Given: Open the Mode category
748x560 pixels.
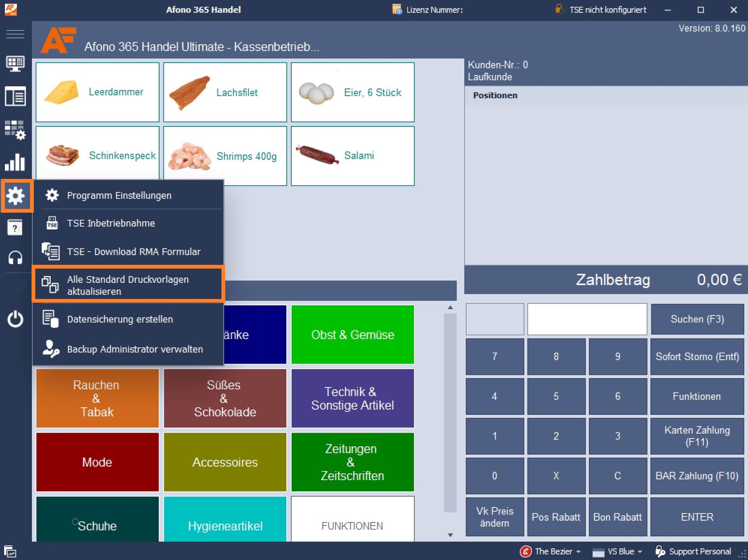Looking at the screenshot, I should point(97,462).
